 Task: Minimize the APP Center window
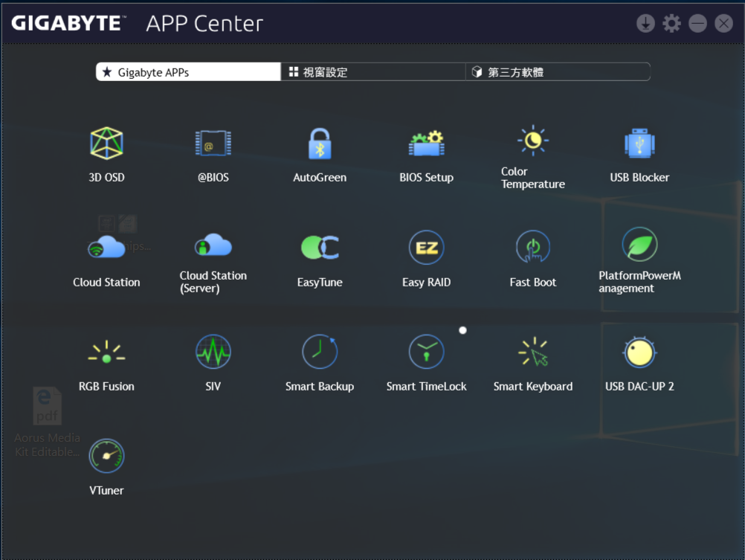(697, 23)
